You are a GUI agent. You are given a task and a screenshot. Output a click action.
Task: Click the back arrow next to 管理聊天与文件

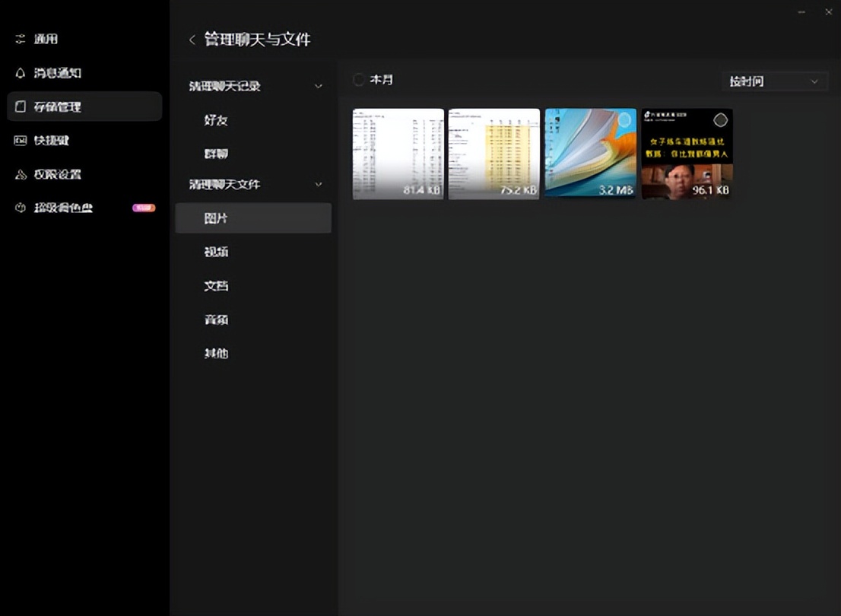coord(192,40)
